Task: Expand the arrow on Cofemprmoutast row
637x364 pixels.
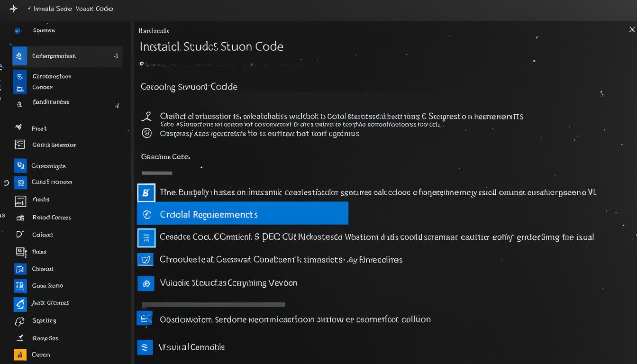Action: coord(116,56)
